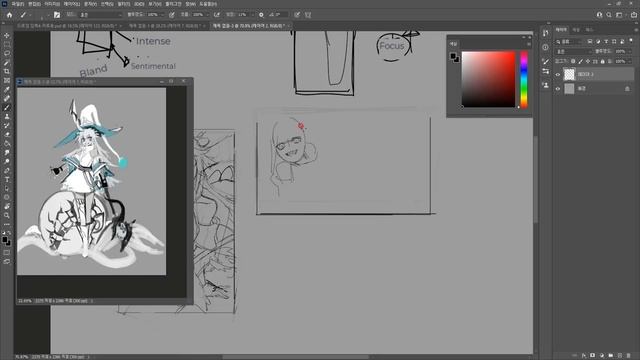The height and width of the screenshot is (360, 640).
Task: Open the flow slider arrow
Action: 208,15
